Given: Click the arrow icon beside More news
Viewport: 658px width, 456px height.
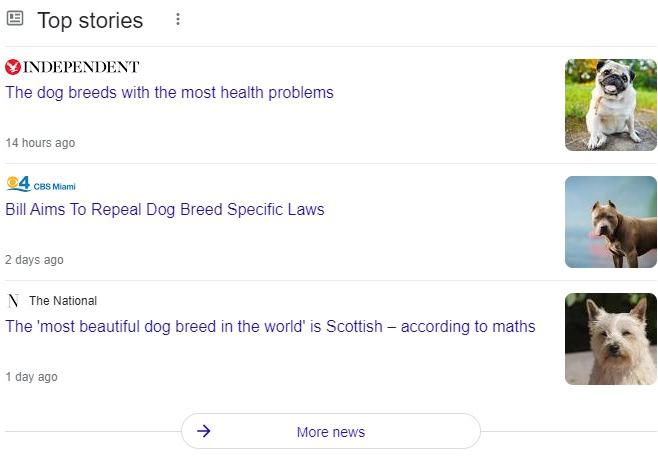Looking at the screenshot, I should 204,431.
